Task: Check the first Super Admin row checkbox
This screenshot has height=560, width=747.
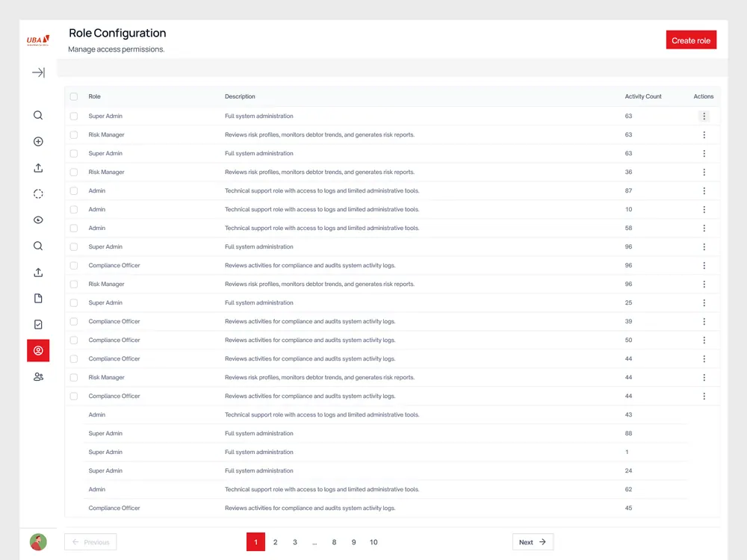Action: coord(74,116)
